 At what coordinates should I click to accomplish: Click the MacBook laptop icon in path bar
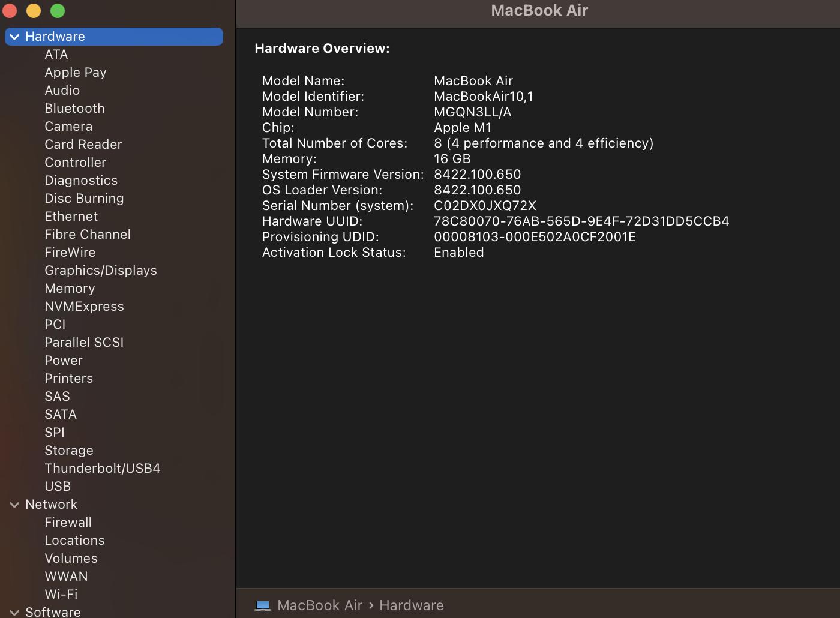[x=263, y=605]
